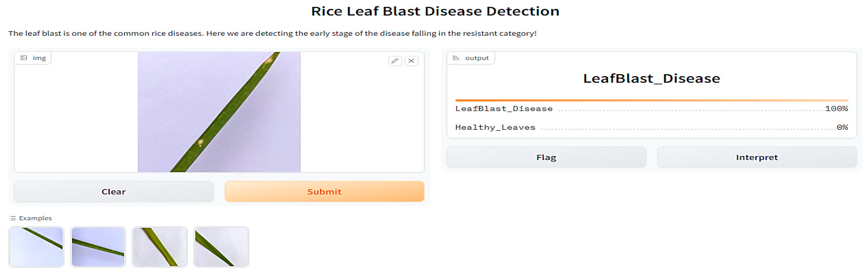Click the Rice Leaf Blast Disease Detection title

click(435, 11)
